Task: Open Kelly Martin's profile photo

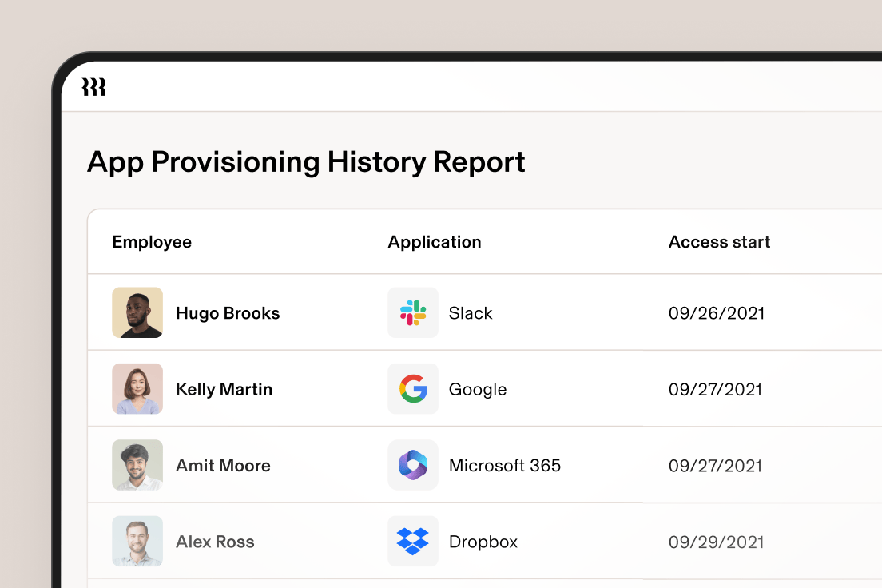Action: coord(137,389)
